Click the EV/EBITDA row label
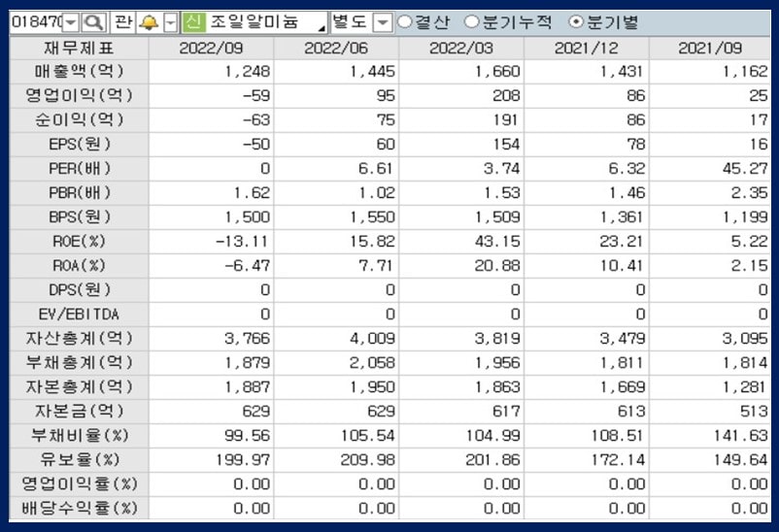The image size is (779, 532). point(79,315)
